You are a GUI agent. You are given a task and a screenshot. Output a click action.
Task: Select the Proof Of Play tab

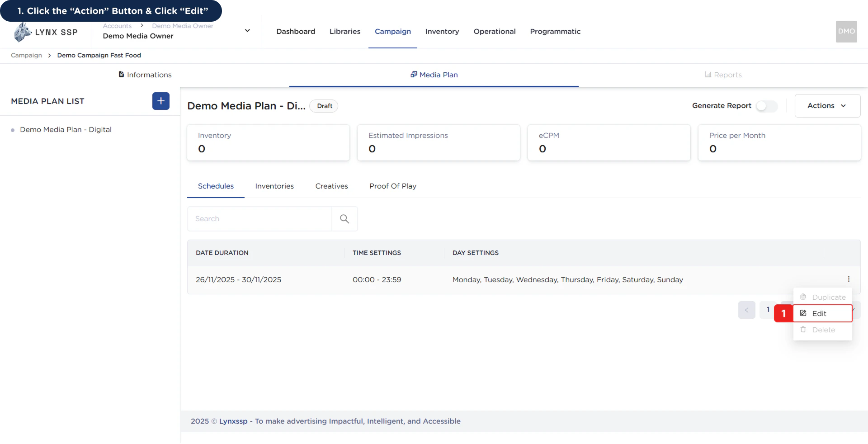[x=393, y=186]
